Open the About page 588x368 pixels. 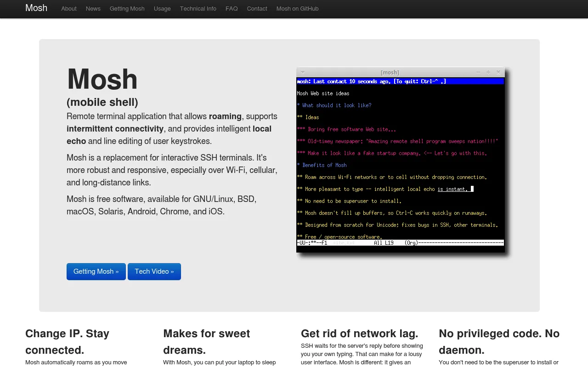pyautogui.click(x=69, y=9)
